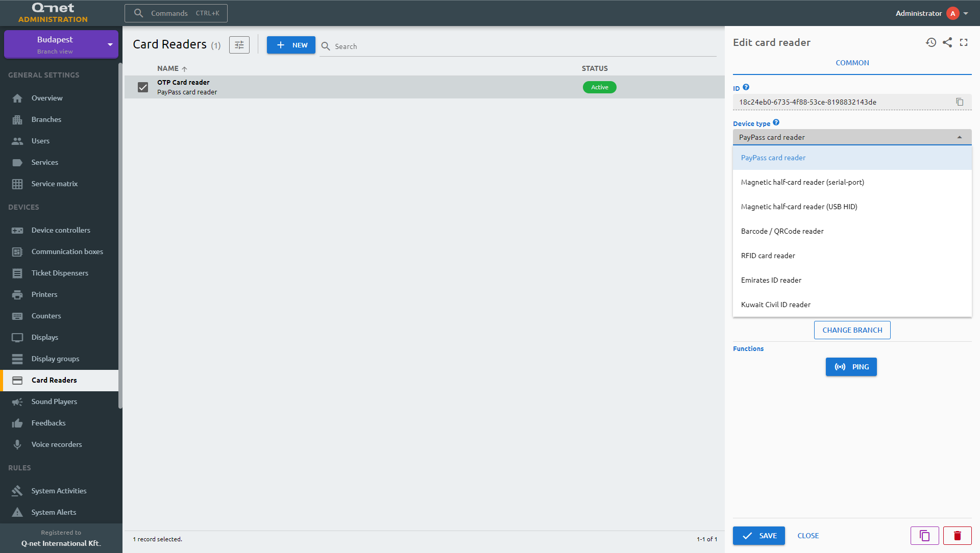Open the column filter settings icon
Viewport: 980px width, 553px height.
pos(239,45)
